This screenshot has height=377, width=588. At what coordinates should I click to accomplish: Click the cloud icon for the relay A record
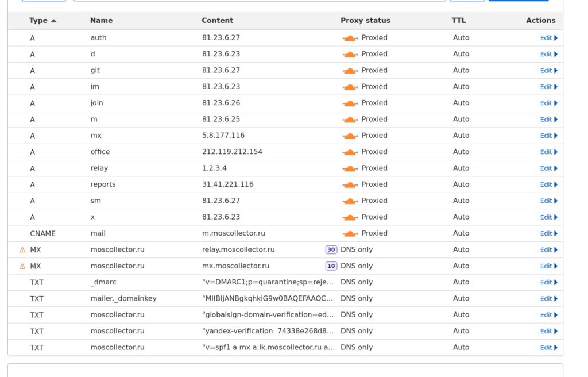(350, 168)
